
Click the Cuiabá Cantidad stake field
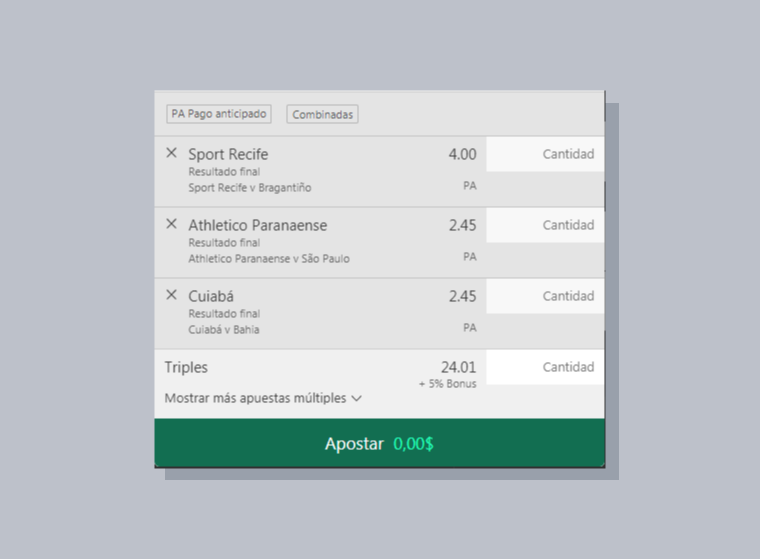(546, 297)
